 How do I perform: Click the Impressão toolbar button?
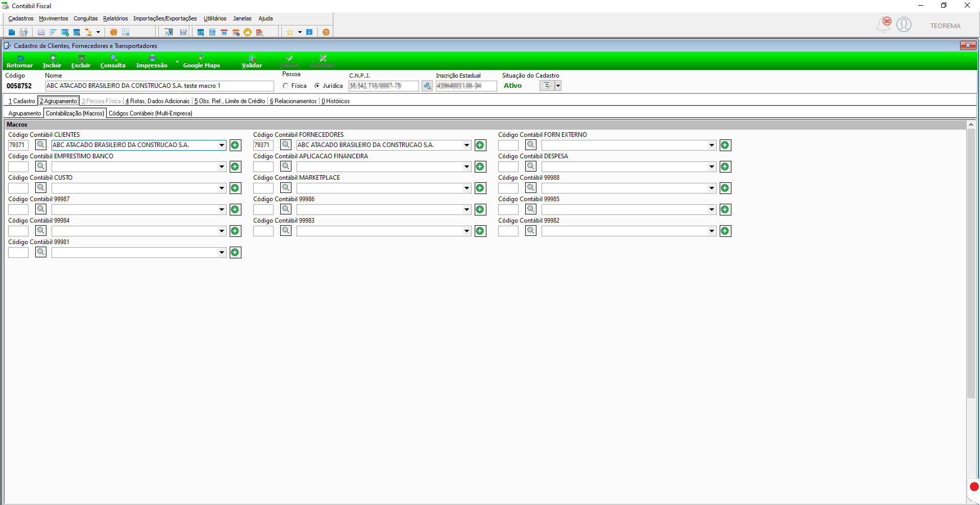152,61
